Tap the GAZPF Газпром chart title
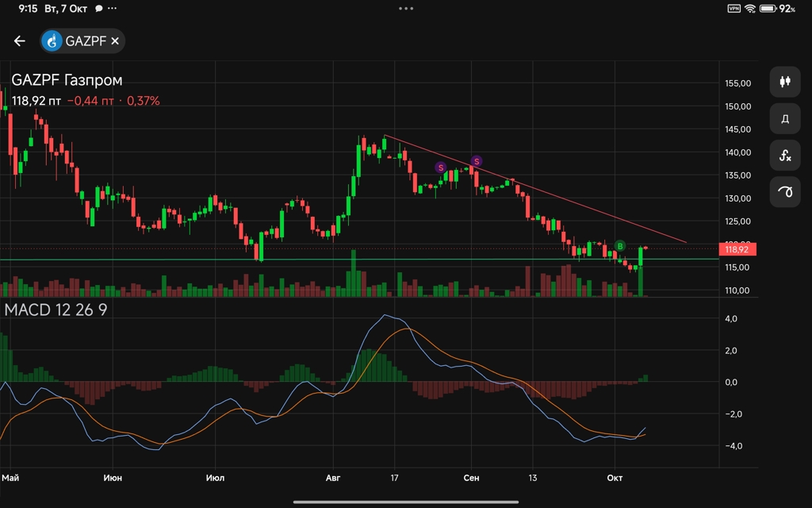The image size is (812, 508). tap(67, 80)
